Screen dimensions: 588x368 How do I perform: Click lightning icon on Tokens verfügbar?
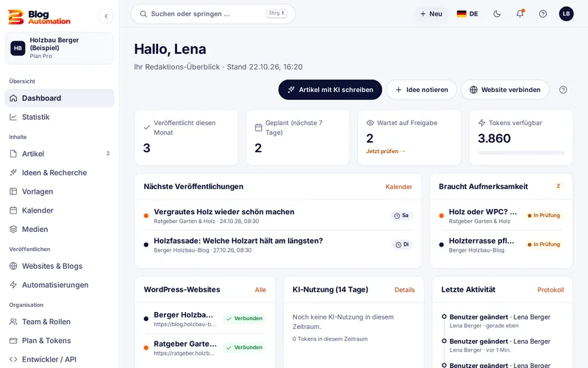click(x=482, y=123)
